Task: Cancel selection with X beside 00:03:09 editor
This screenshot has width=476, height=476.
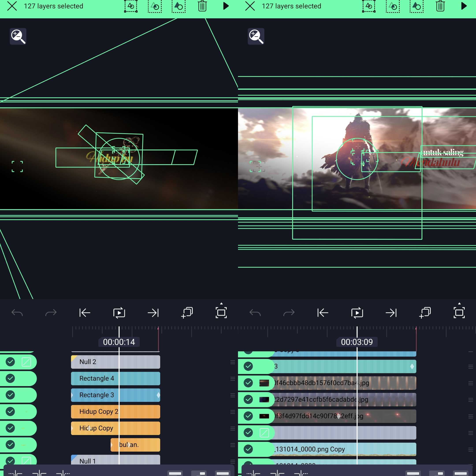Action: (250, 6)
